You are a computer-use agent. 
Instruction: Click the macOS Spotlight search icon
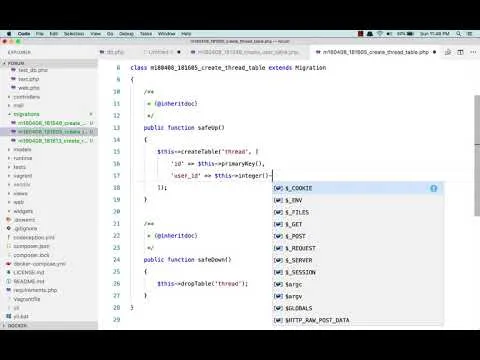point(459,34)
